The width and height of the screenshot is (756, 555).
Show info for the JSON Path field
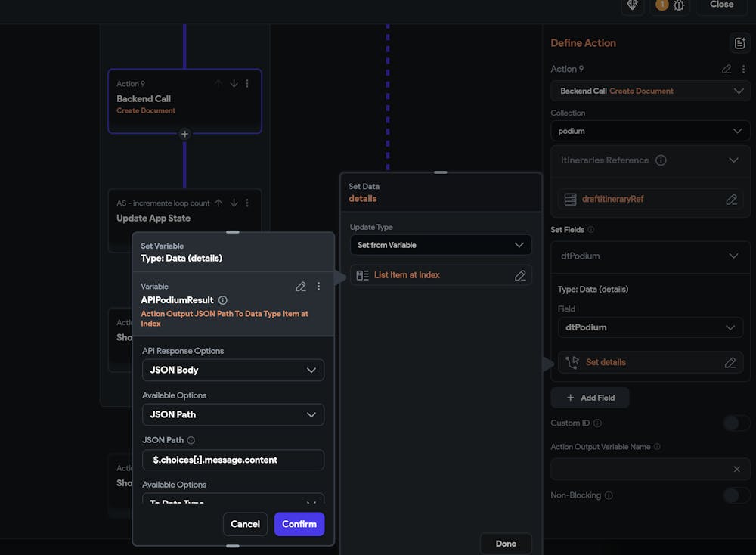point(191,440)
